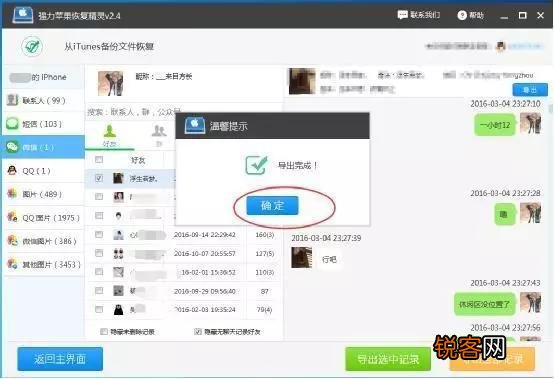Click the small user avatar at top right

tap(501, 46)
